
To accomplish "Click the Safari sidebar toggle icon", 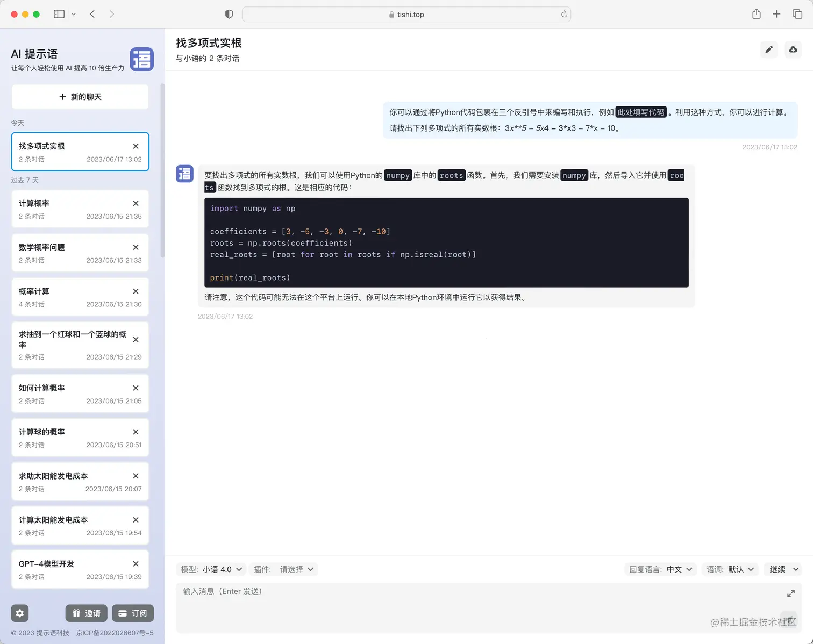I will 59,14.
